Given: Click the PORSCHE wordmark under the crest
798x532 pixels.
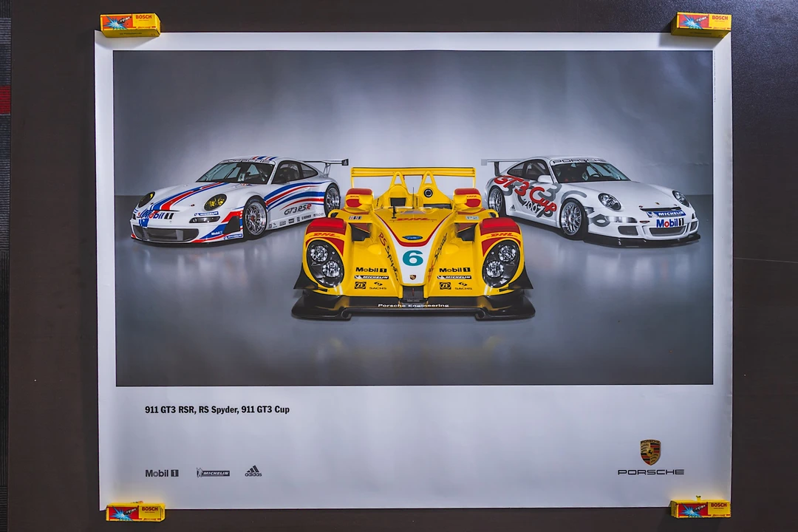Looking at the screenshot, I should pos(650,472).
